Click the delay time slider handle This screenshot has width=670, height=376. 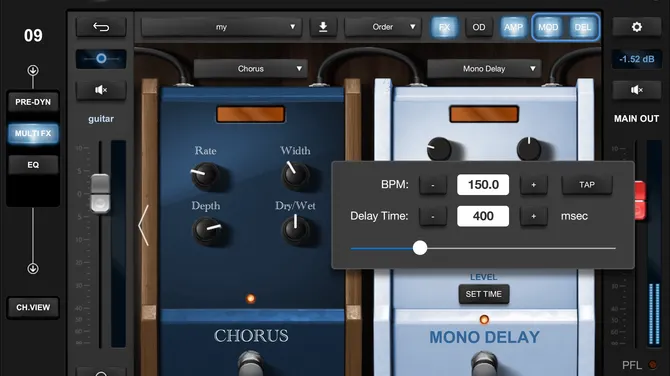[x=420, y=248]
